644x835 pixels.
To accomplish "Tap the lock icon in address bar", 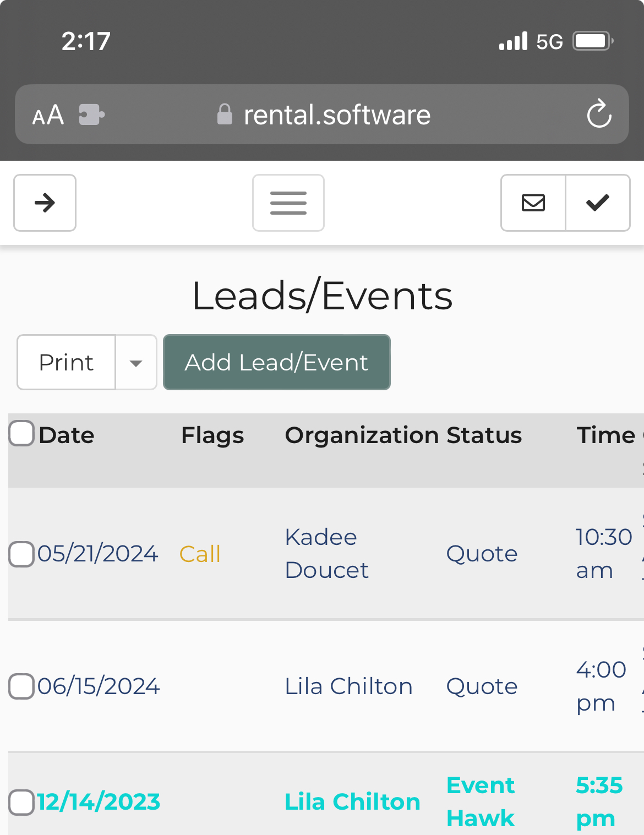I will pos(225,114).
